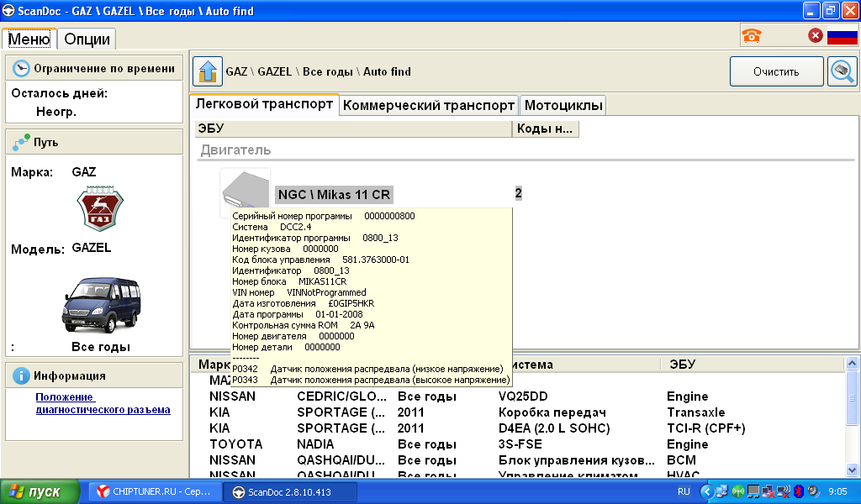This screenshot has height=504, width=861.
Task: Click the VIN номер VINNotProgrammed line
Action: [x=298, y=293]
